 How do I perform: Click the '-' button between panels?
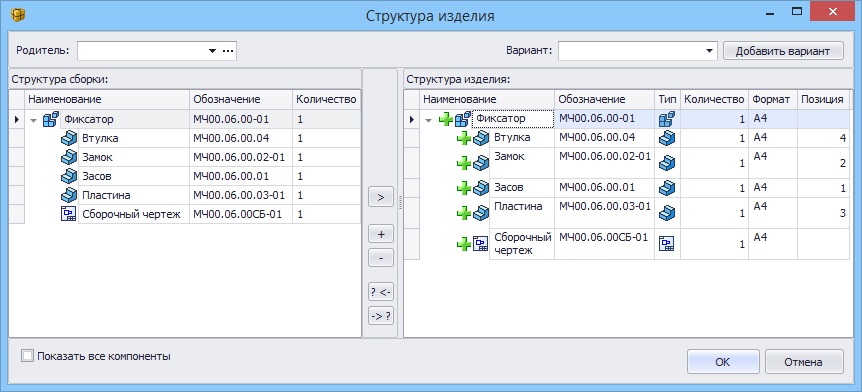[x=381, y=257]
